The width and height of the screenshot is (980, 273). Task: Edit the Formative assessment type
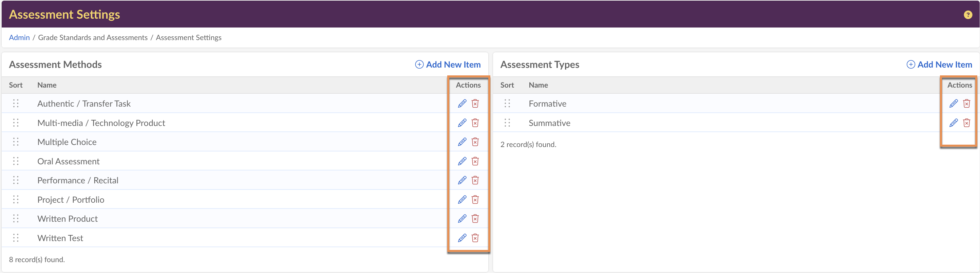coord(954,104)
